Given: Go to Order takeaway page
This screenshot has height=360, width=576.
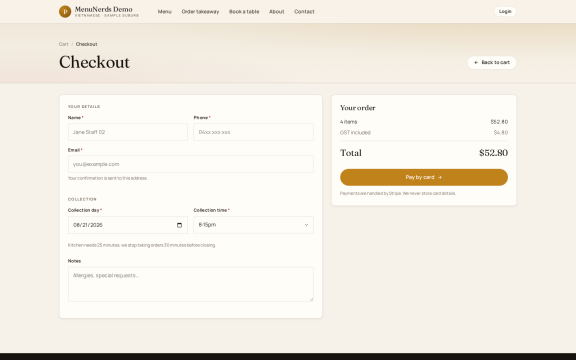Looking at the screenshot, I should 200,12.
